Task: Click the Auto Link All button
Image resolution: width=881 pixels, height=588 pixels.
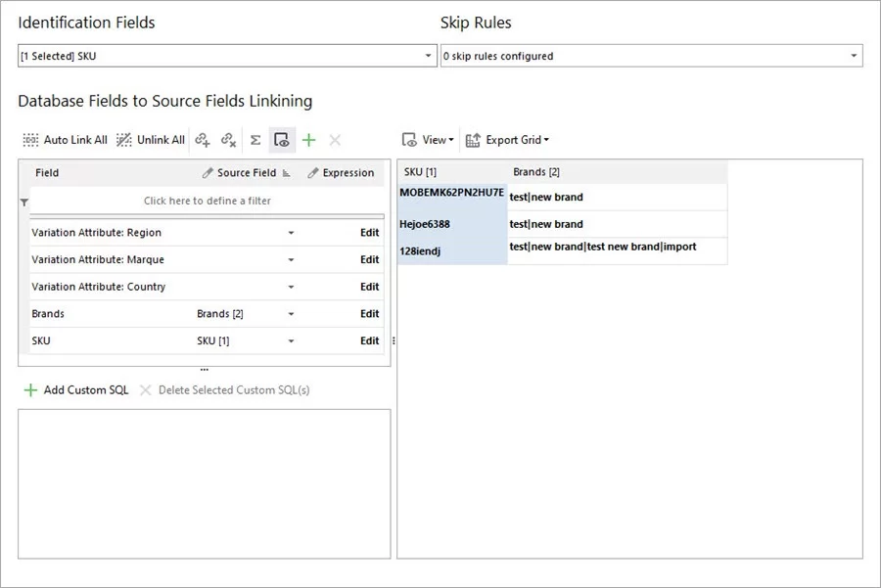Action: coord(65,140)
